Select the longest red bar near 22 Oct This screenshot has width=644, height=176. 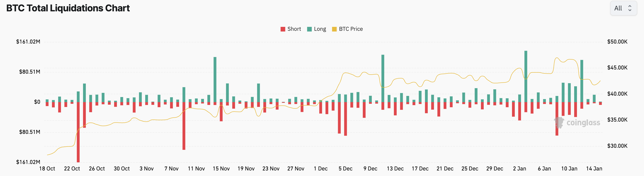coord(78,132)
